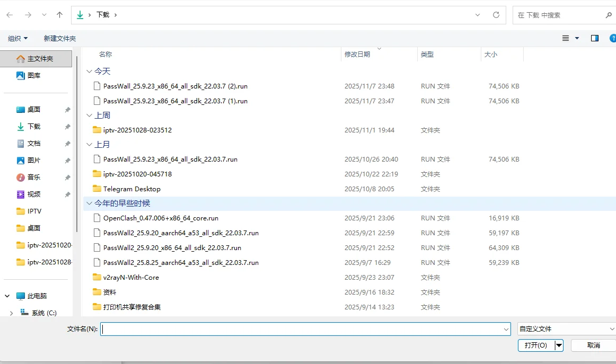The width and height of the screenshot is (616, 364).
Task: Go up one folder level
Action: [x=59, y=15]
